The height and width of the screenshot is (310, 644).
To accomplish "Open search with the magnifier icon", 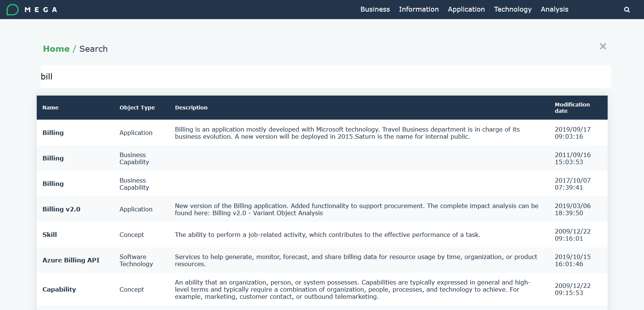I will coord(627,10).
